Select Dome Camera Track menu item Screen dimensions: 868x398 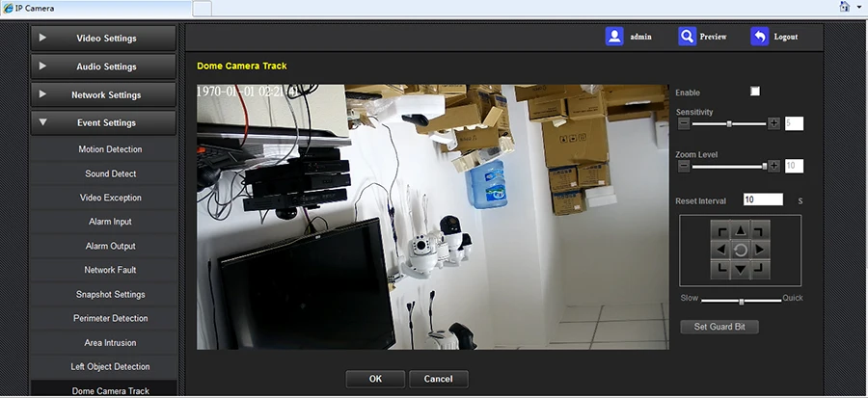click(x=104, y=388)
